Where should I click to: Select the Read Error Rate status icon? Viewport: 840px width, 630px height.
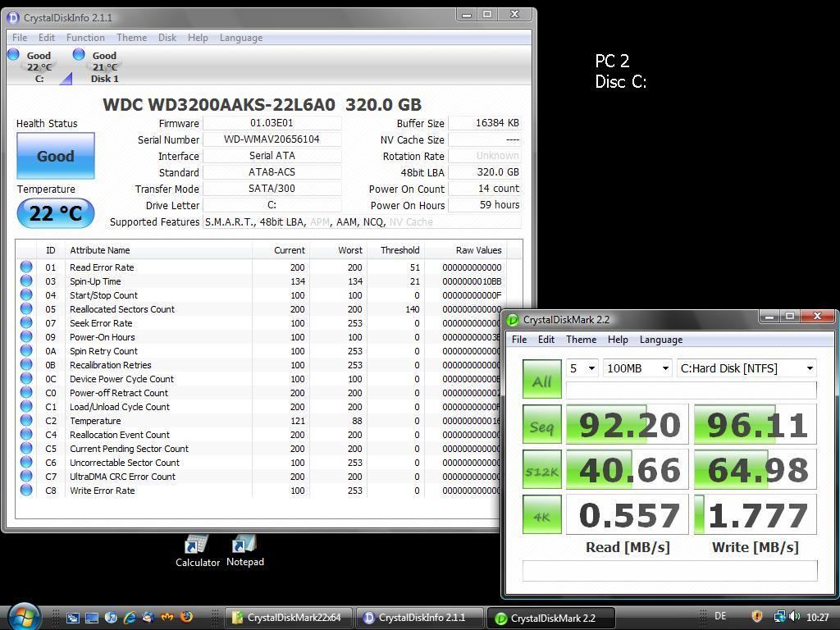coord(26,267)
